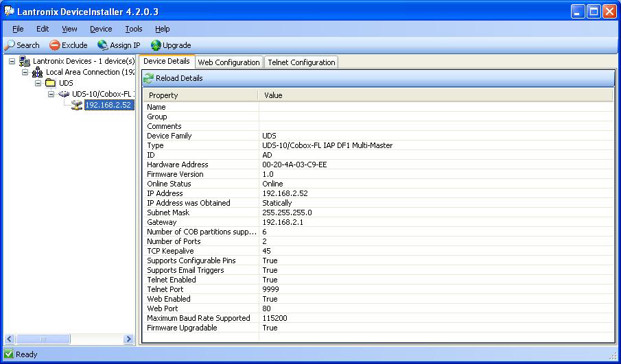Click the Type value UDS-10/Cobox-FL IAP DF1 Multi-Master
The image size is (621, 364).
tap(327, 145)
